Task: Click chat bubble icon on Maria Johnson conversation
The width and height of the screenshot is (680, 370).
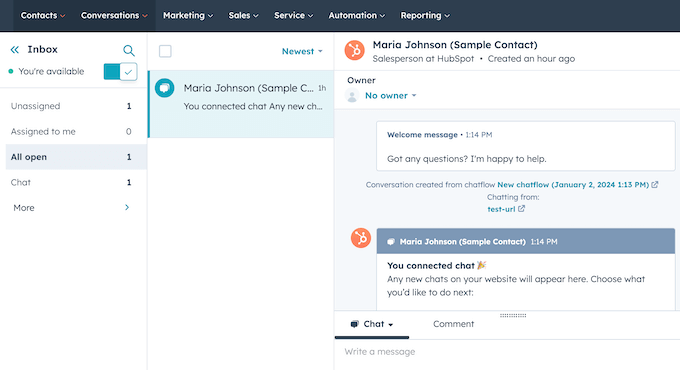Action: 165,88
